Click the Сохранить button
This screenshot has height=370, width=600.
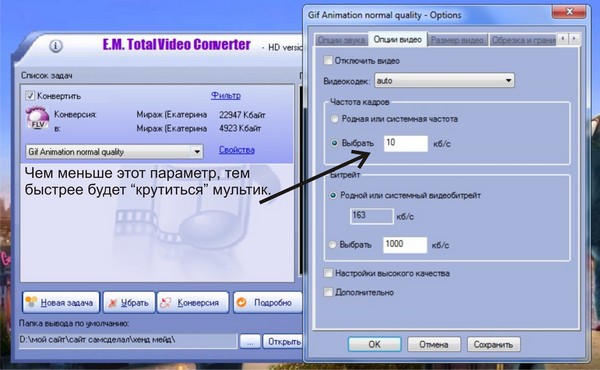(x=493, y=344)
